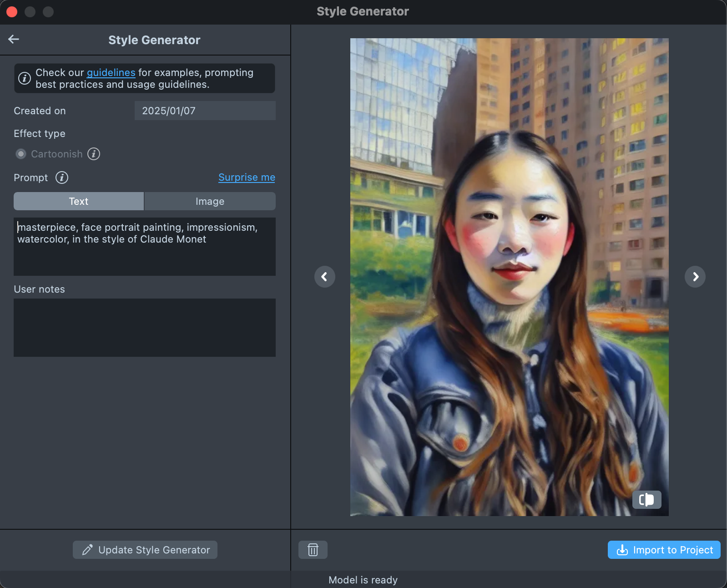
Task: Switch to the Image prompt tab
Action: coord(210,201)
